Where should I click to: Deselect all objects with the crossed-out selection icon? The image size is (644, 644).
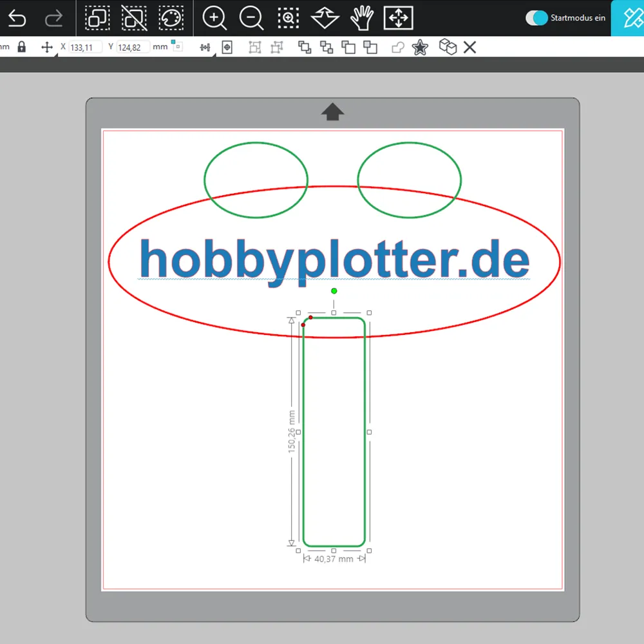click(x=135, y=18)
